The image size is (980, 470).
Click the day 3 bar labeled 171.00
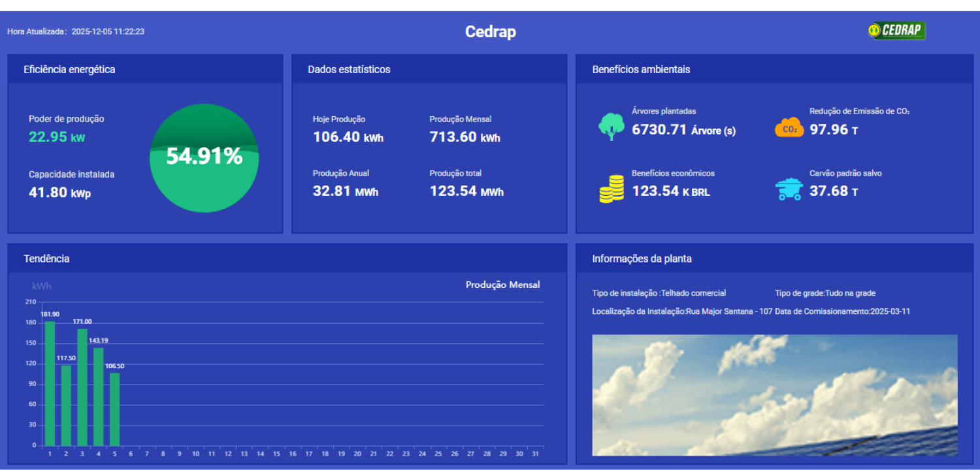click(x=82, y=387)
